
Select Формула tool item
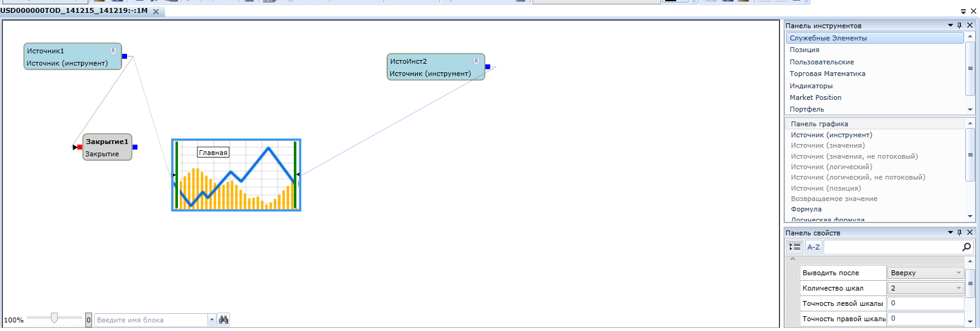point(875,209)
